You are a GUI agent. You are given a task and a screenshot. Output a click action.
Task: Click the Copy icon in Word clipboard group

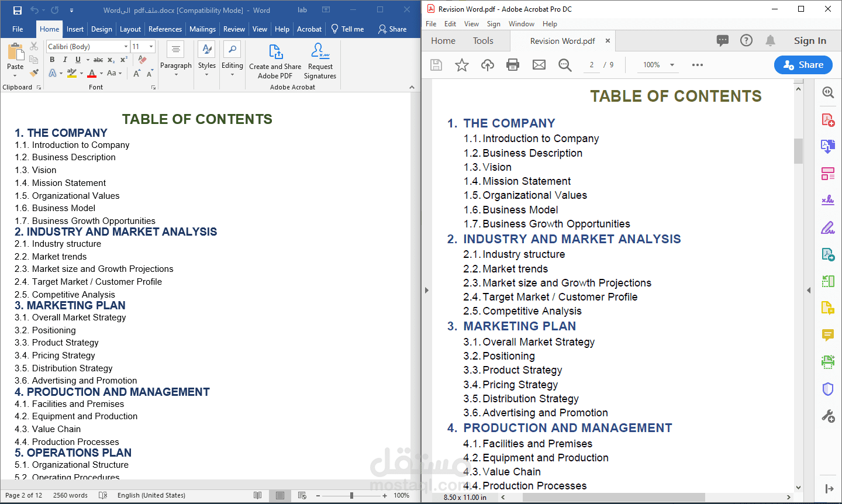tap(34, 60)
